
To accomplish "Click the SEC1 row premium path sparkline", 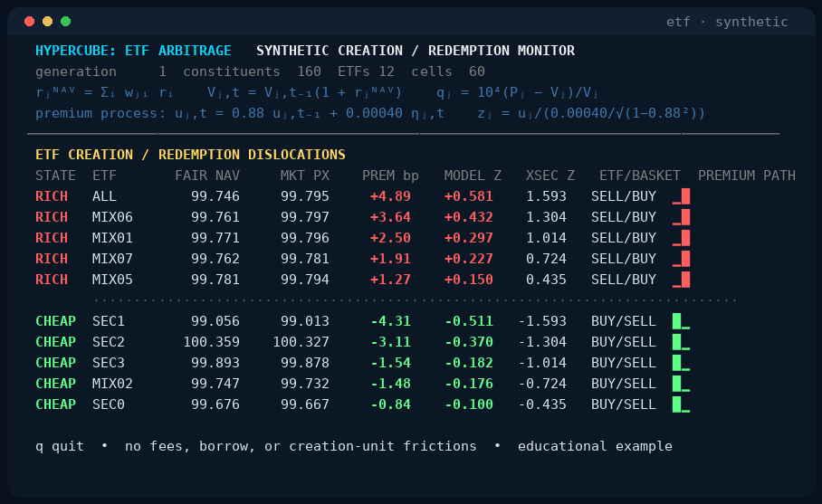I will [x=681, y=321].
